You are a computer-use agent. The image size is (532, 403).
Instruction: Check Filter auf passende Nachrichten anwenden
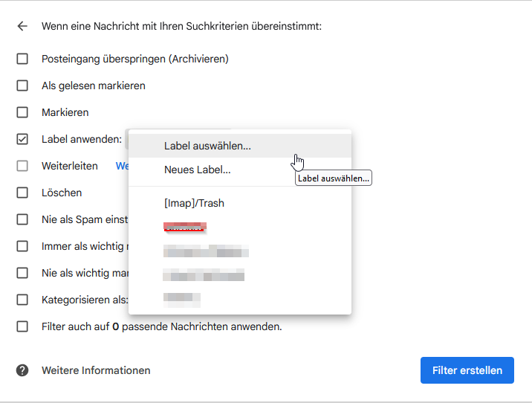pyautogui.click(x=22, y=326)
